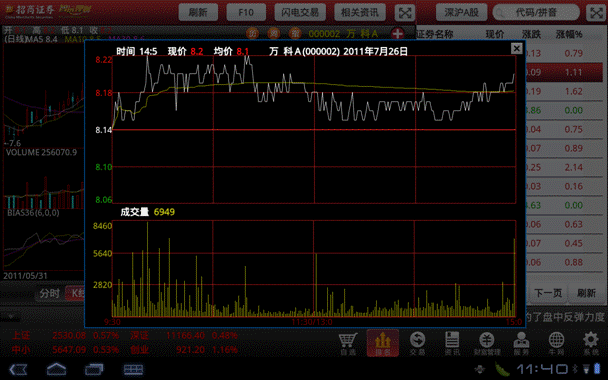The image size is (608, 380).
Task: Go to 下一页 next page
Action: [548, 293]
